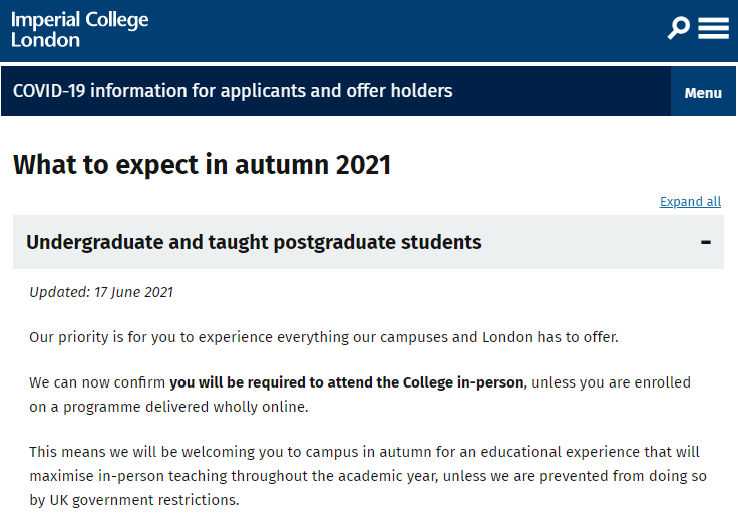Open the hamburger navigation menu icon
738x515 pixels.
point(713,28)
